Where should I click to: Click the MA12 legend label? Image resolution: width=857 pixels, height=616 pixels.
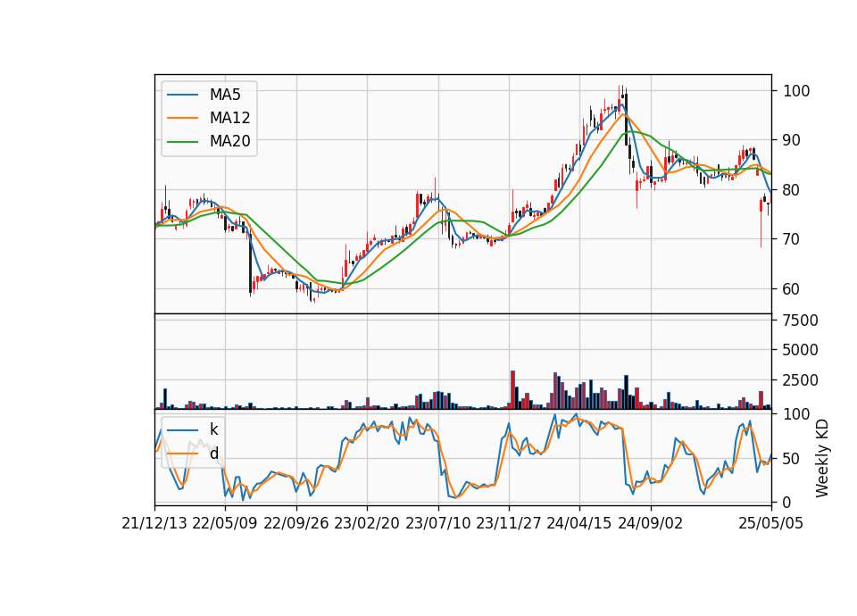coord(230,118)
